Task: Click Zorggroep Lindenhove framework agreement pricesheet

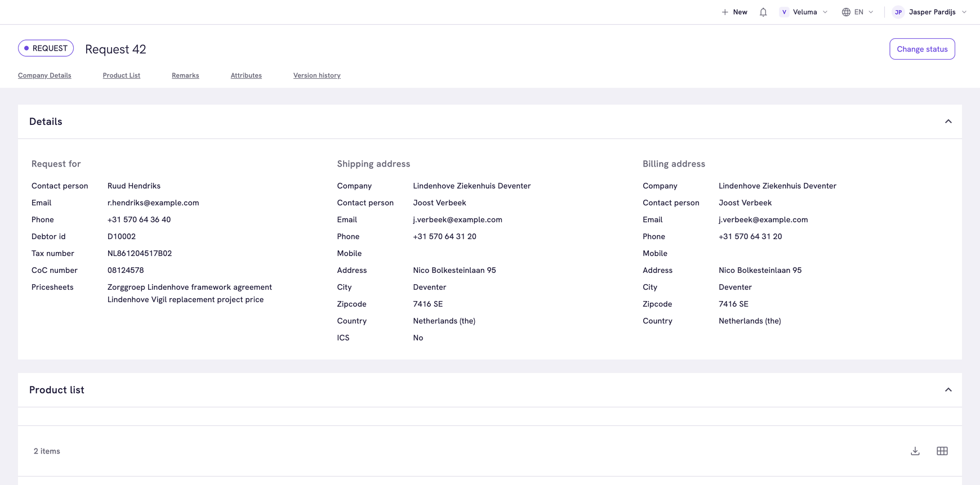Action: pos(190,287)
